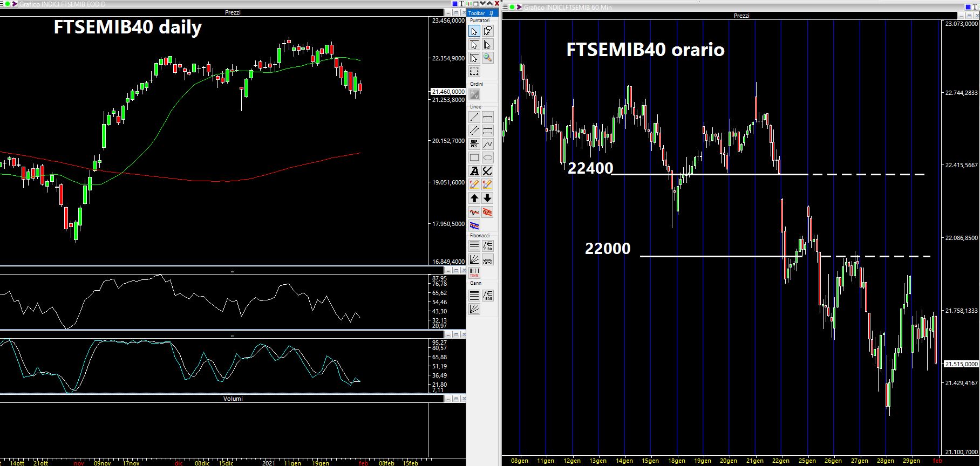Screen dimensions: 980x466
Task: Click the red wavy line icon
Action: click(x=474, y=212)
